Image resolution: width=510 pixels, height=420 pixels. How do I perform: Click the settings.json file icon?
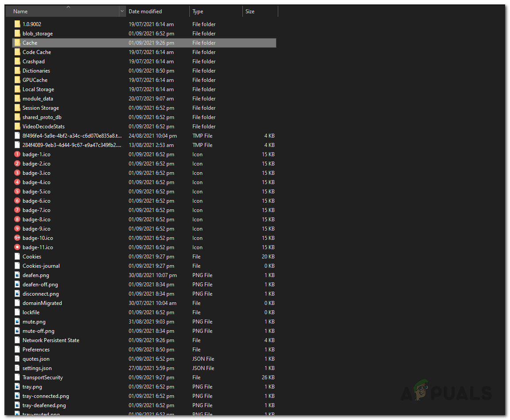point(17,368)
